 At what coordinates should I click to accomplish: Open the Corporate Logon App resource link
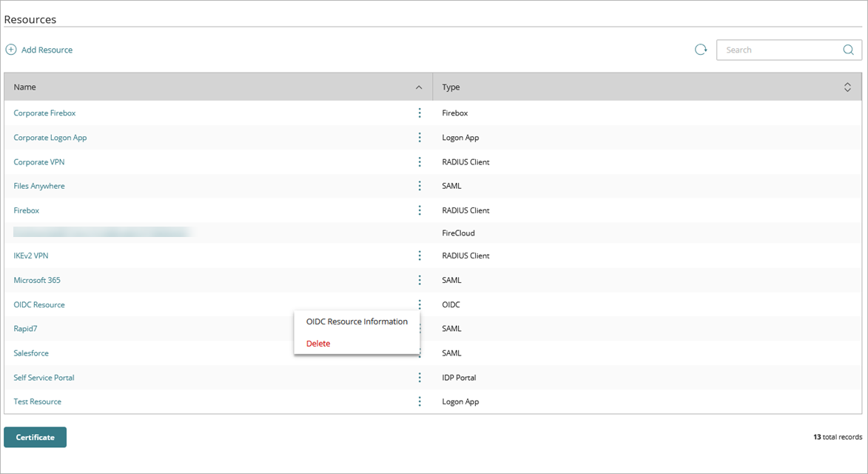50,138
